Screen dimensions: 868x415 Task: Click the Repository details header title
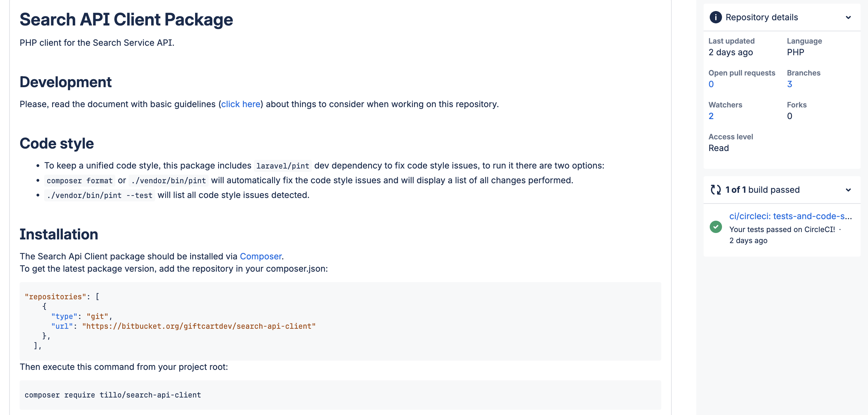762,17
